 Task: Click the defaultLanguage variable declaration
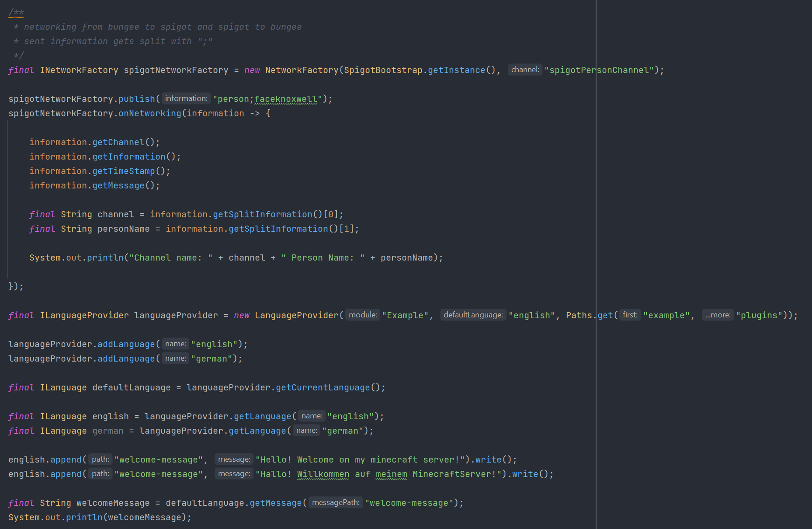coord(132,387)
